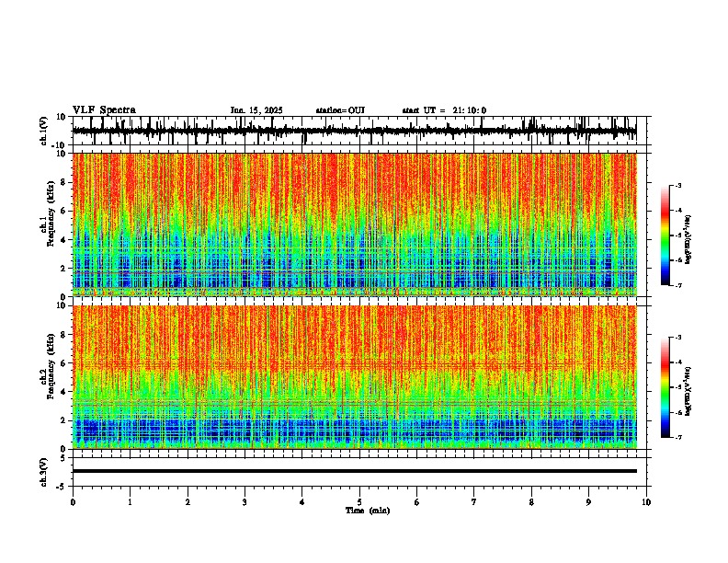Screen dimensions: 728x563
Task: Click the '2' kHz tick of ch.1 spectrogram
Action: tap(63, 268)
